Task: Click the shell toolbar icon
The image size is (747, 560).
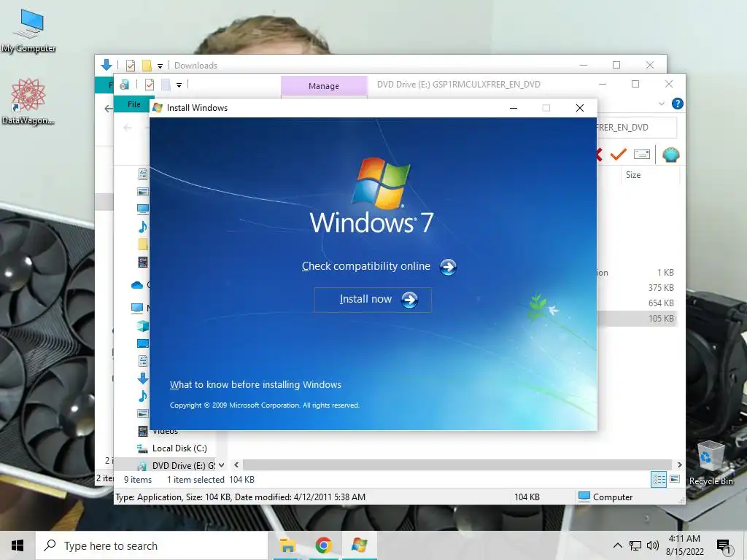Action: tap(670, 155)
